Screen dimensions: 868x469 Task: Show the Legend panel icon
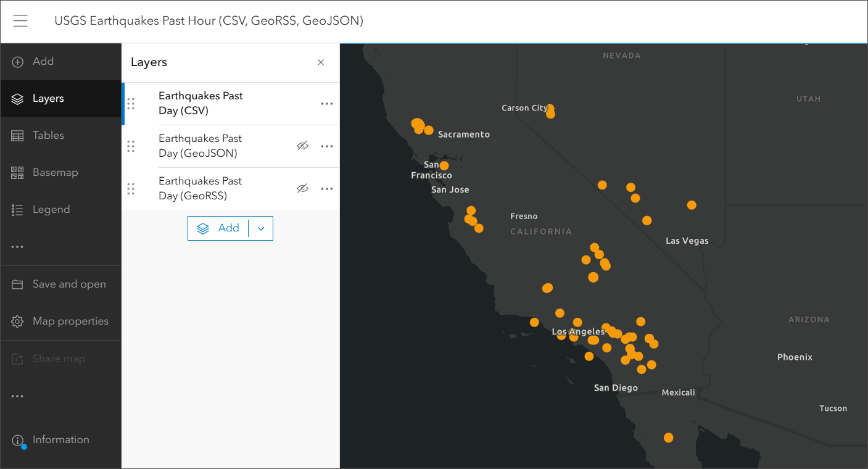18,210
